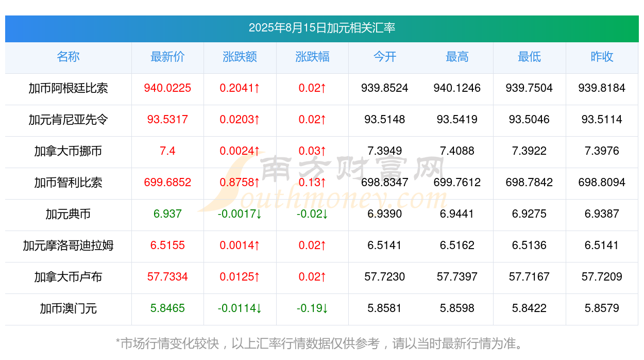
Task: Click row name 加币澳门元
Action: point(68,308)
